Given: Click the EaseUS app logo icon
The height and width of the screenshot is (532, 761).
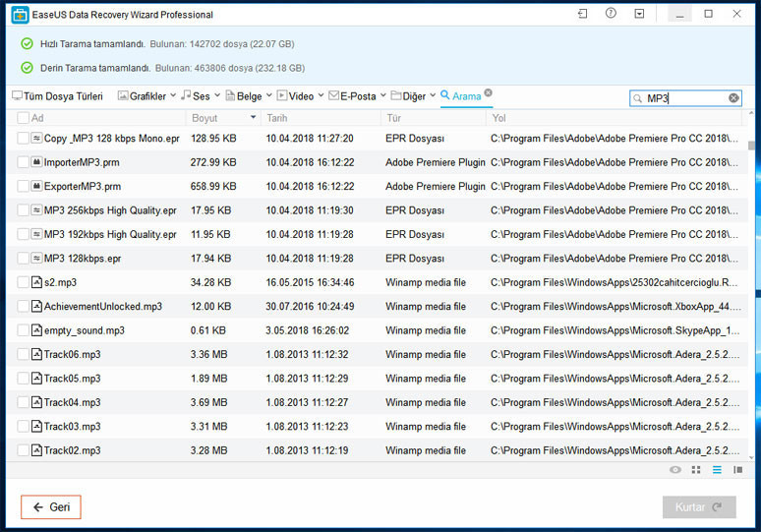Looking at the screenshot, I should click(20, 15).
